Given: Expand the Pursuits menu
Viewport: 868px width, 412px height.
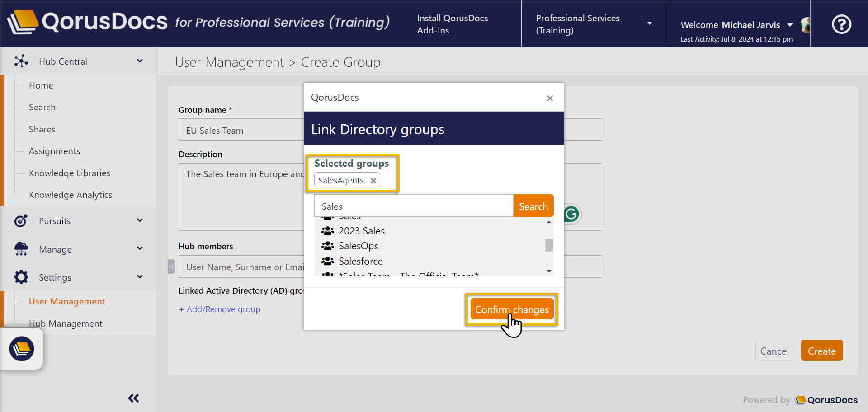Looking at the screenshot, I should (140, 220).
